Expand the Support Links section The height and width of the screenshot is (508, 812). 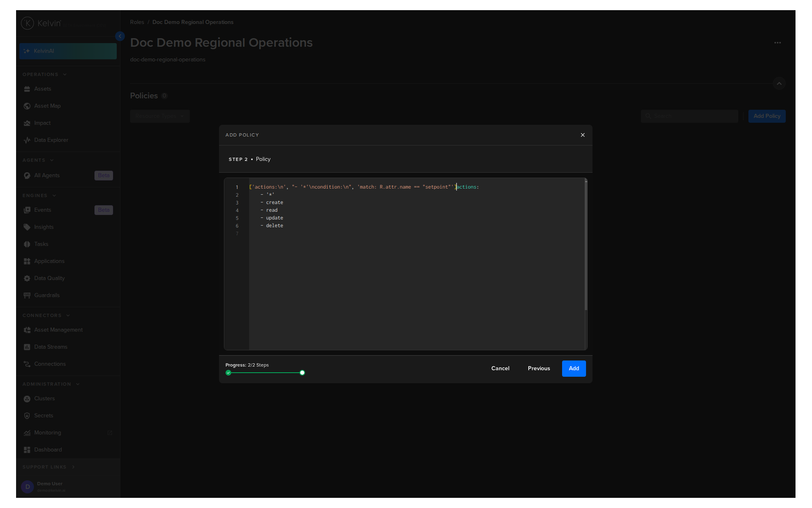tap(73, 467)
